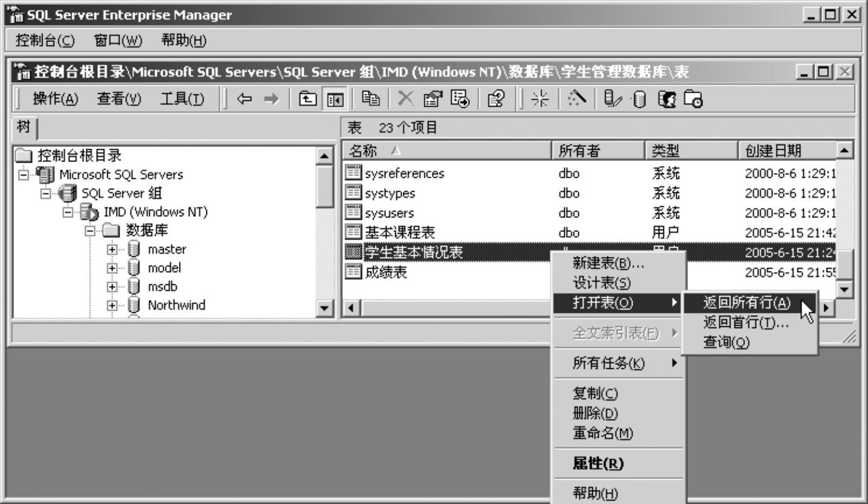868x504 pixels.
Task: Choose 返回所有行(A) from the submenu
Action: coord(750,303)
